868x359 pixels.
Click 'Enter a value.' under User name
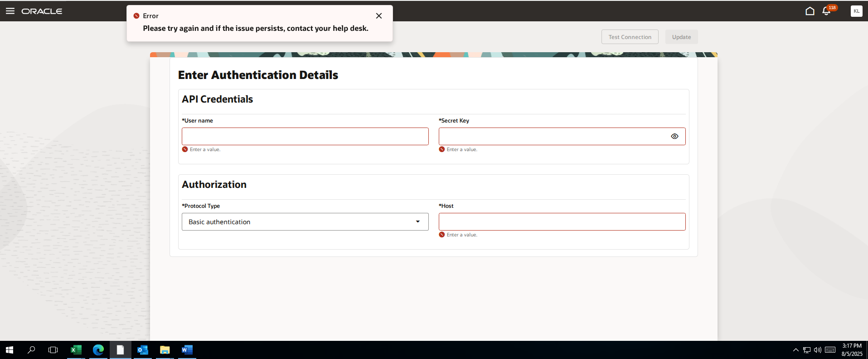[205, 149]
